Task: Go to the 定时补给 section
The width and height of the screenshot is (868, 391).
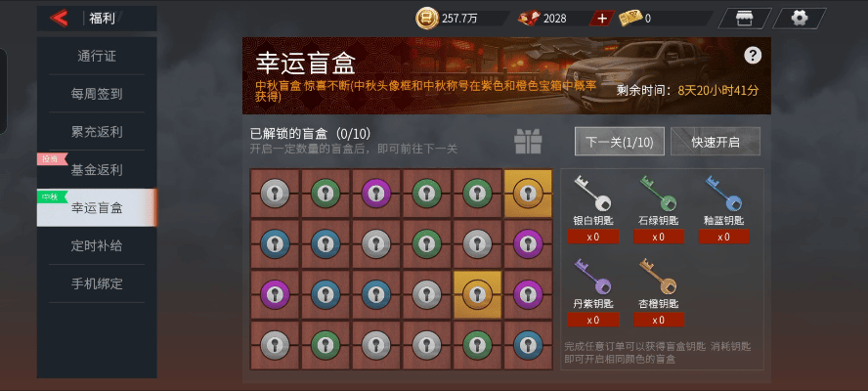Action: tap(97, 246)
